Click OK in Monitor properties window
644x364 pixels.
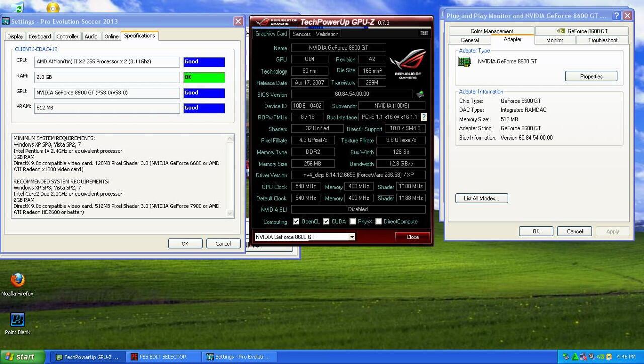pyautogui.click(x=536, y=231)
